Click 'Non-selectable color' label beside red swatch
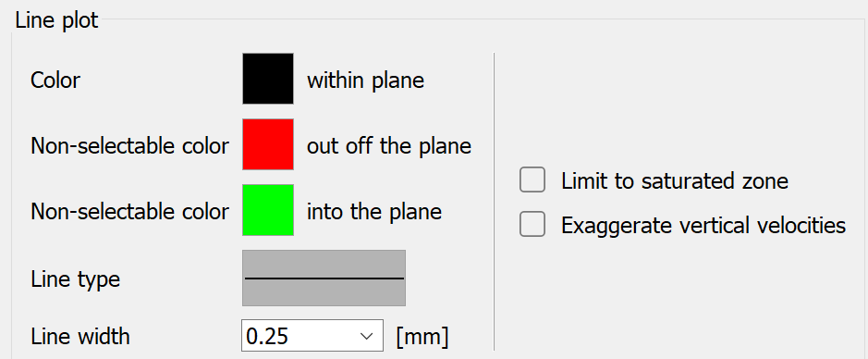 [x=129, y=146]
